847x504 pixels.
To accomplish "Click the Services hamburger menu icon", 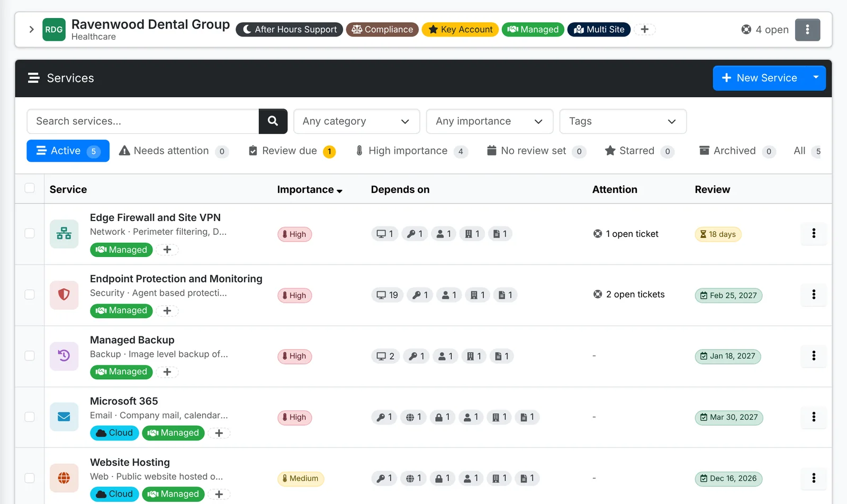I will click(34, 78).
